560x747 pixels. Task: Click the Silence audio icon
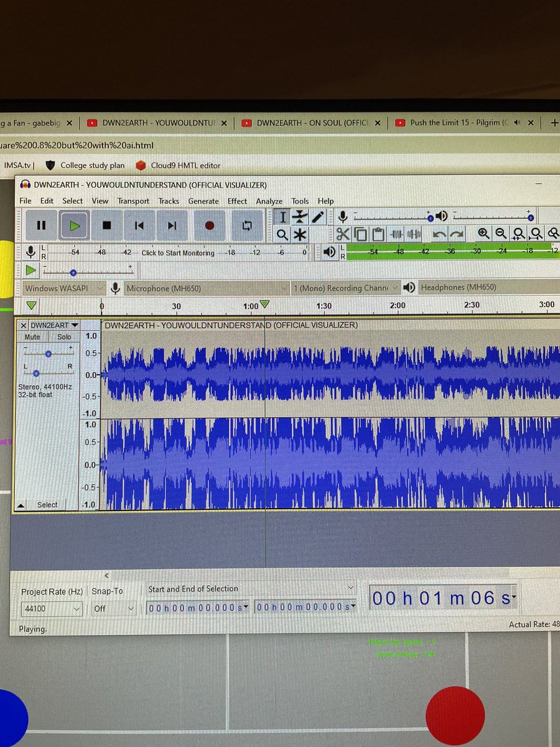coord(414,234)
